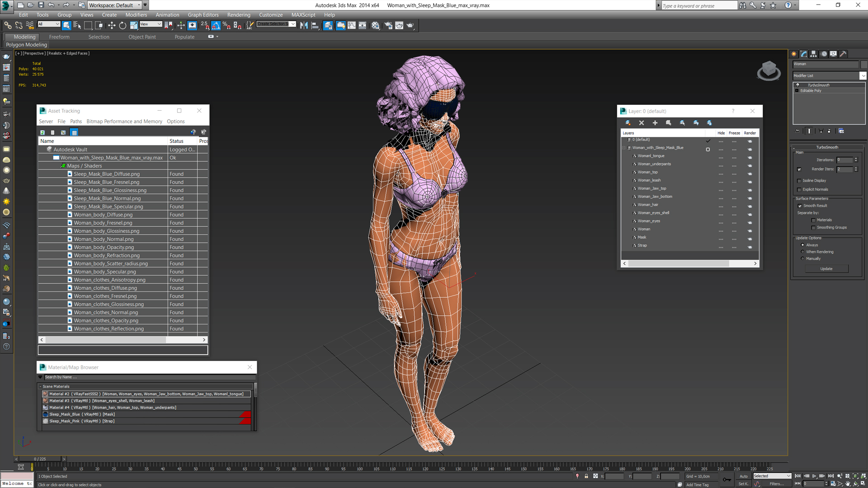Screen dimensions: 868x488
Task: Open Material Editor from the toolbar
Action: pyautogui.click(x=375, y=26)
